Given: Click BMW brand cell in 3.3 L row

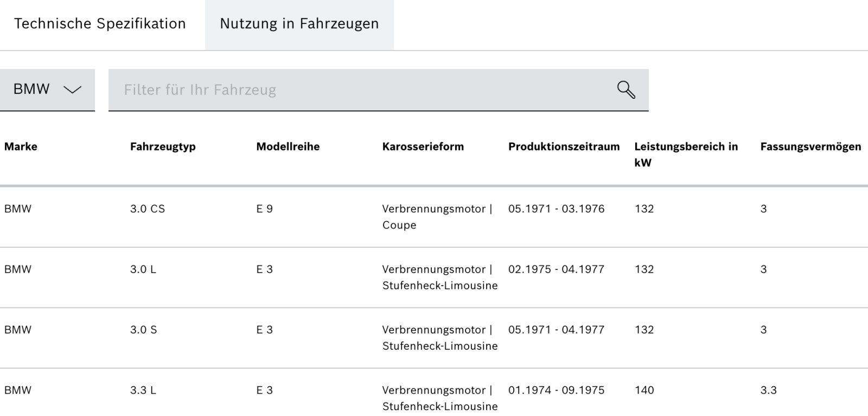Looking at the screenshot, I should click(x=18, y=390).
